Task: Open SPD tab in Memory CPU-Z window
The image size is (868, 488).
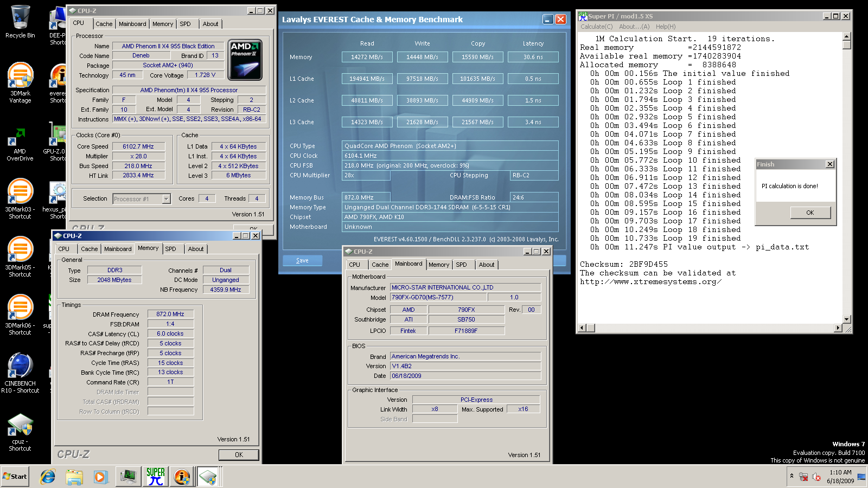Action: 170,249
